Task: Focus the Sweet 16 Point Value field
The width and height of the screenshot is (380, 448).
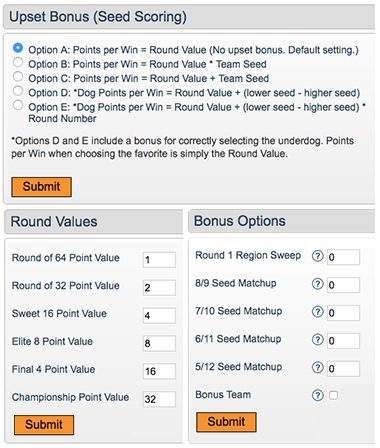Action: pyautogui.click(x=159, y=315)
